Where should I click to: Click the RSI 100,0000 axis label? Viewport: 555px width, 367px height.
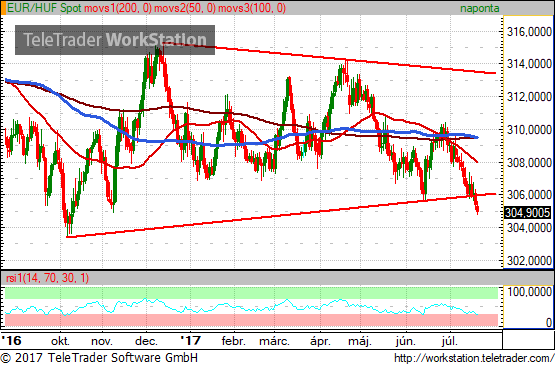coord(529,292)
